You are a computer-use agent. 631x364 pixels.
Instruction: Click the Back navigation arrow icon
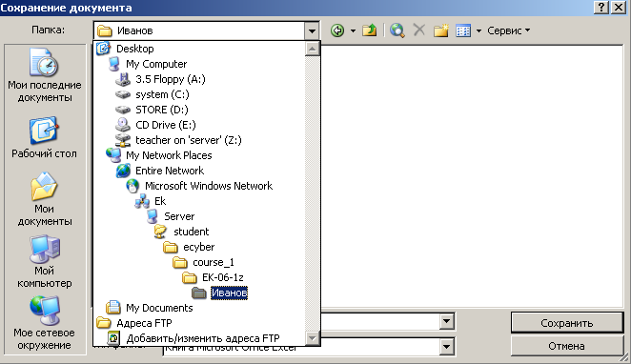point(337,30)
